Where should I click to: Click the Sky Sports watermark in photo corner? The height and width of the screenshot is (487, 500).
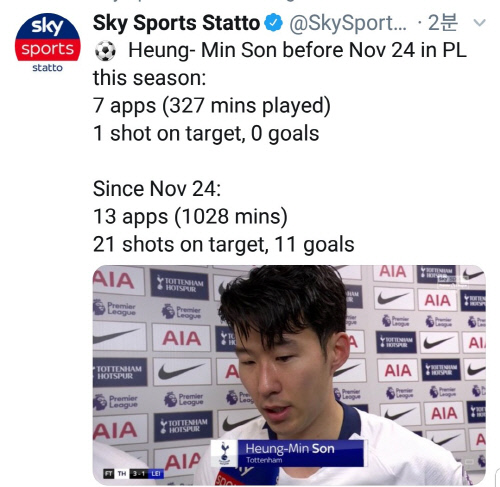(x=452, y=281)
